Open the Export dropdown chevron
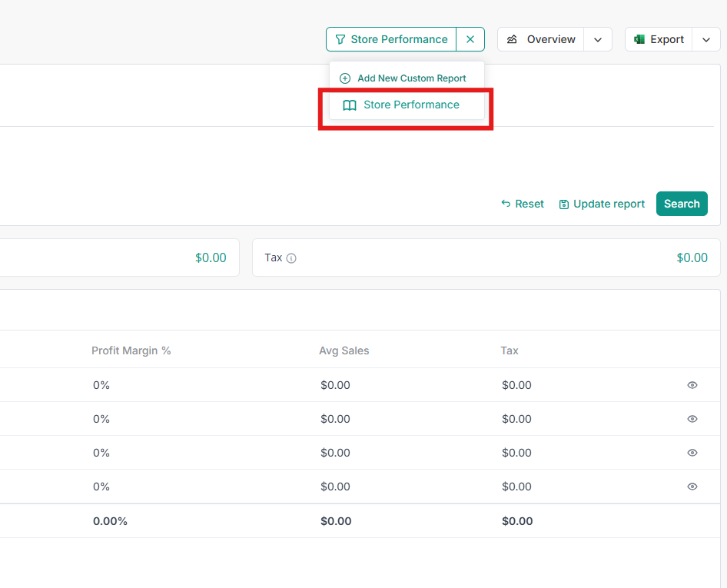 tap(706, 39)
